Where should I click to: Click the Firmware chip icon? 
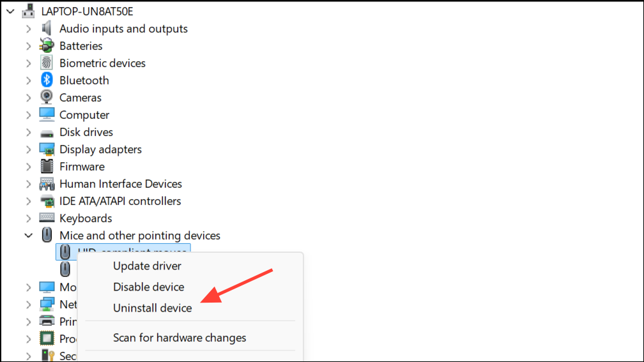point(47,167)
